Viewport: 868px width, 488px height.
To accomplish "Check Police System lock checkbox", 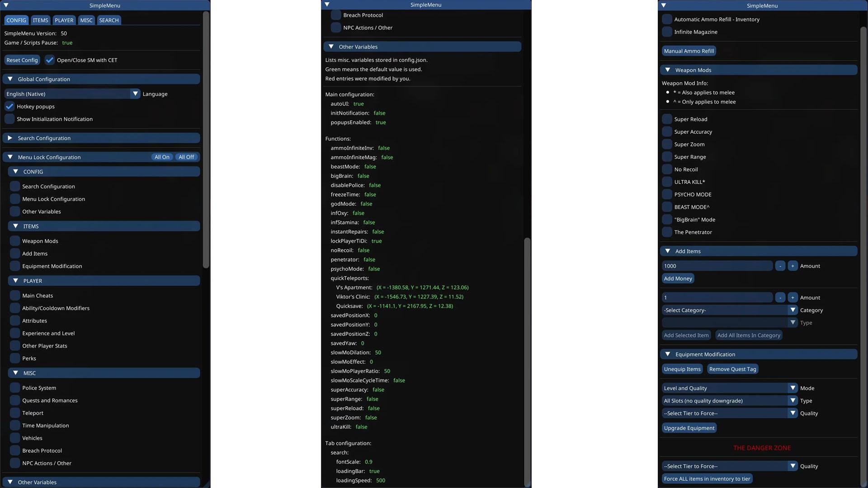I will click(15, 388).
